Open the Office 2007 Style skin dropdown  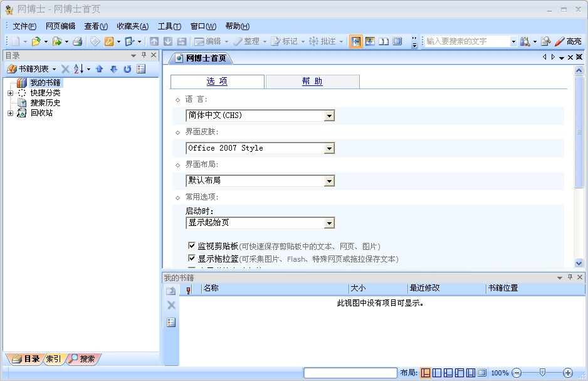coord(329,148)
